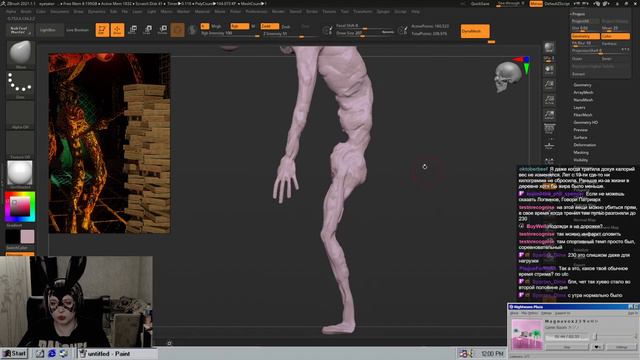Switch to untitled - Paint taskbar item
Viewport: 640px width, 360px height.
click(x=117, y=353)
